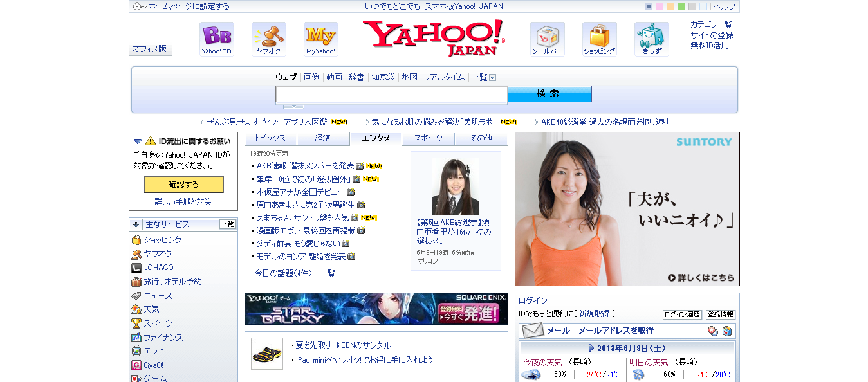Switch to the その他 tab

coord(481,138)
